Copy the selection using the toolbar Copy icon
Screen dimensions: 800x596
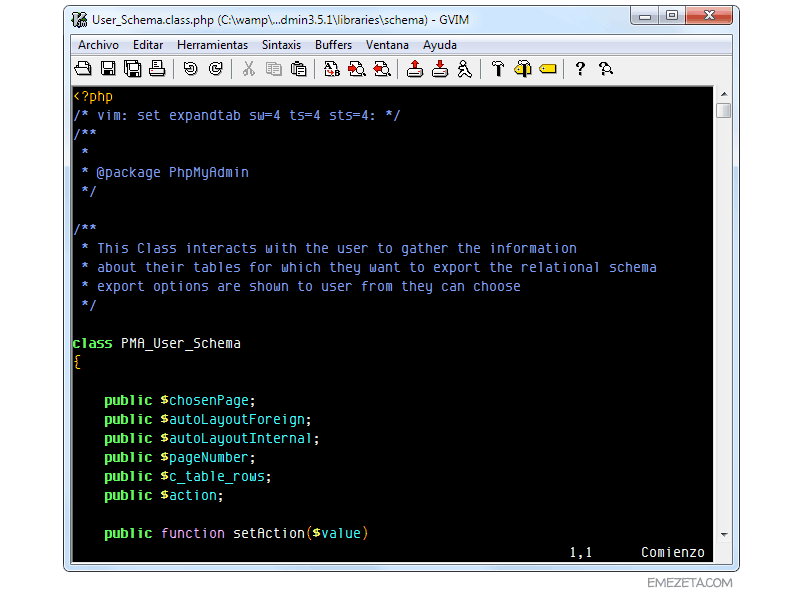coord(274,68)
